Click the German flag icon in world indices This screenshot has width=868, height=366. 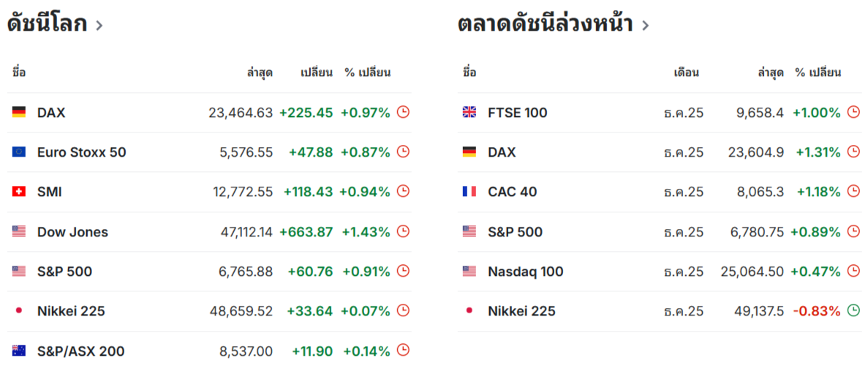[19, 112]
